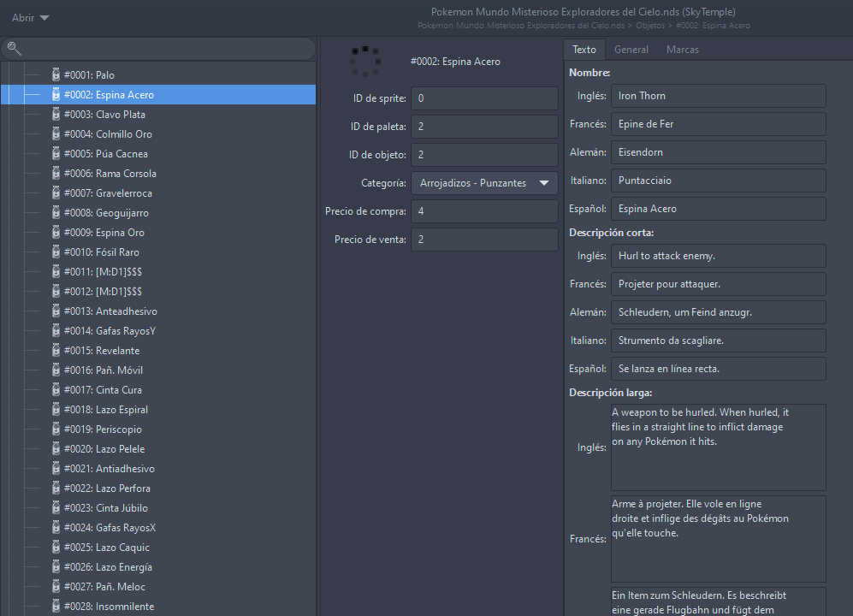This screenshot has height=616, width=853.
Task: Click the icon next to #0005: Púa Cacnea
Action: click(56, 154)
